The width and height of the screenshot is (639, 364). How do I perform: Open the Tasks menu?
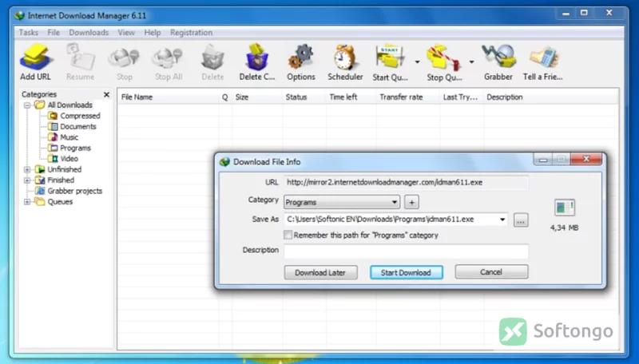pos(29,33)
